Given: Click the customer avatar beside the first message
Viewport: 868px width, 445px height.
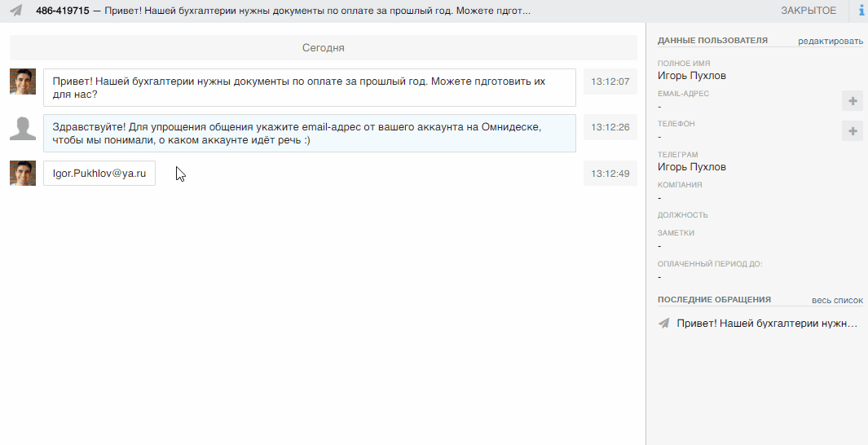Looking at the screenshot, I should [23, 82].
